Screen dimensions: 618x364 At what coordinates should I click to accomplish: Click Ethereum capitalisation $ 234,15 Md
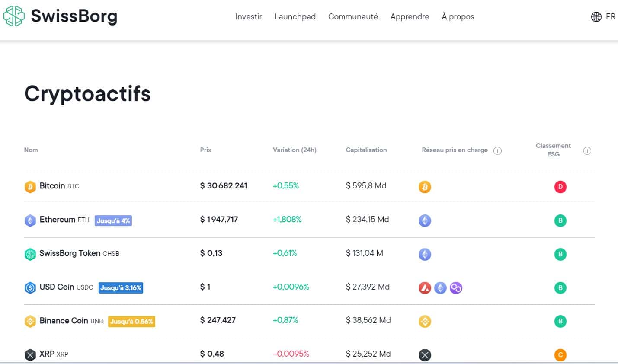pyautogui.click(x=367, y=220)
